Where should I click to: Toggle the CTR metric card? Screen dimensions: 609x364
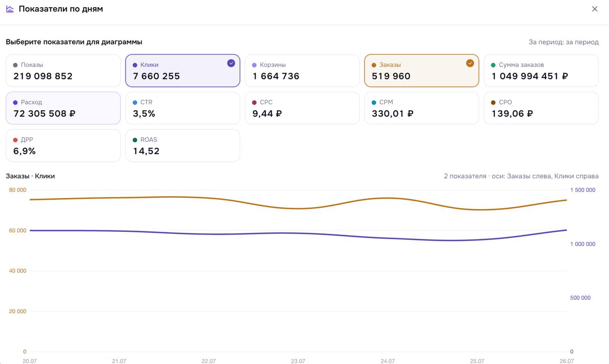(183, 108)
